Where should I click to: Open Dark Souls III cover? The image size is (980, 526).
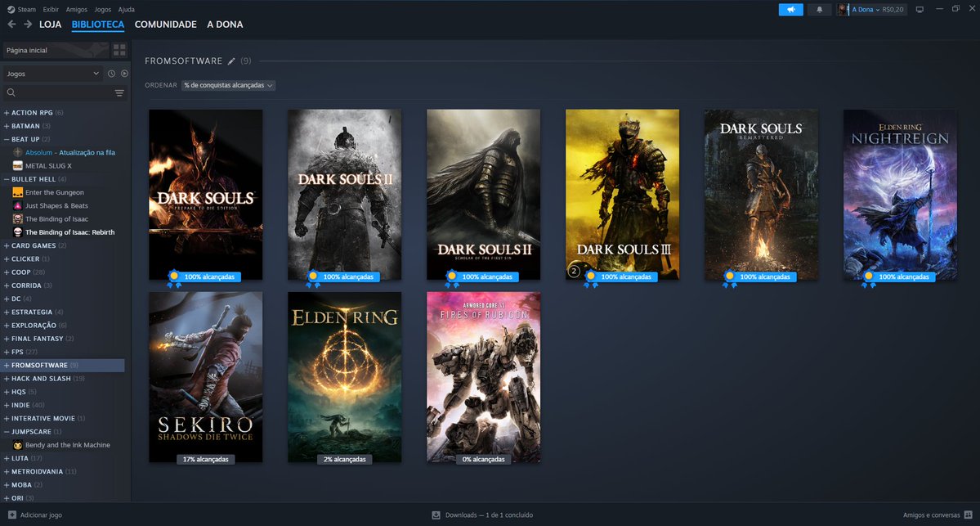point(622,195)
